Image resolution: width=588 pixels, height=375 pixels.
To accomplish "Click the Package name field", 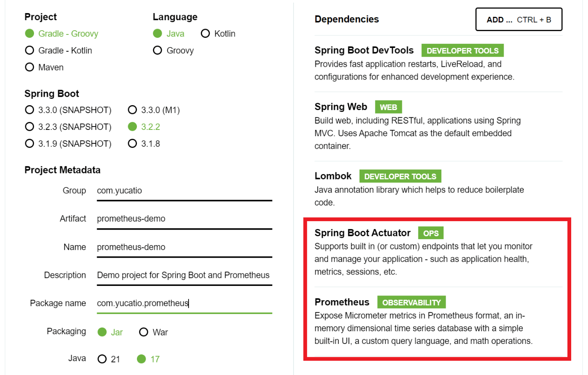I will 184,304.
